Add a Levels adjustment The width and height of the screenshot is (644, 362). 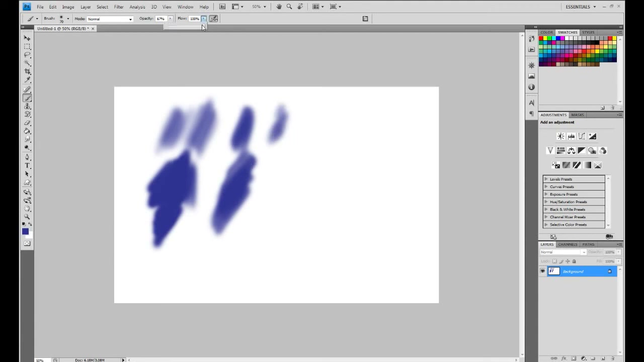[x=571, y=136]
